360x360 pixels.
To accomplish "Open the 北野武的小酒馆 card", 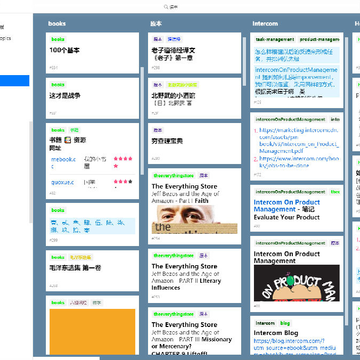I will point(194,98).
